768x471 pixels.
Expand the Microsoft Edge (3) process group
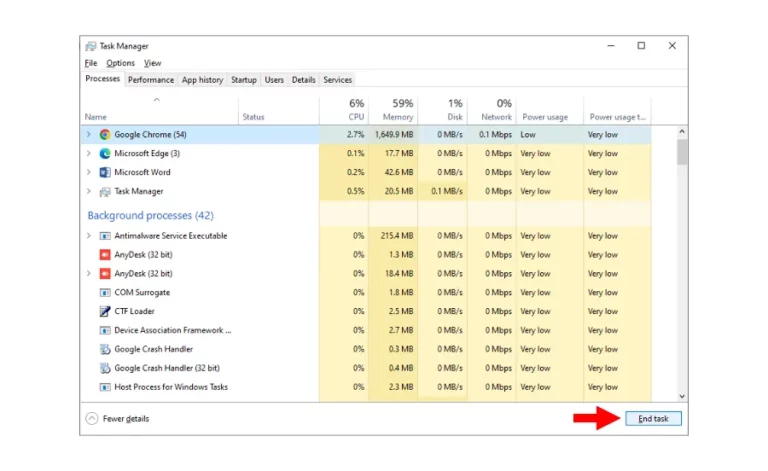pyautogui.click(x=89, y=153)
